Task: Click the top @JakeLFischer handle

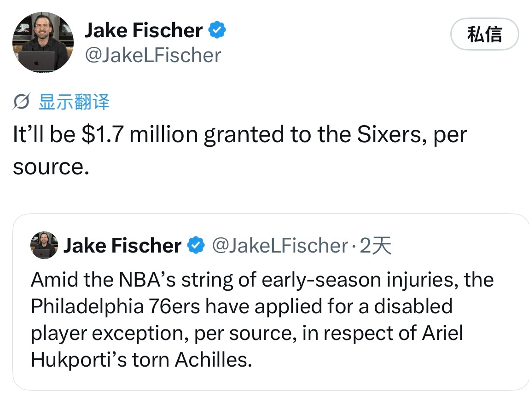Action: click(153, 55)
